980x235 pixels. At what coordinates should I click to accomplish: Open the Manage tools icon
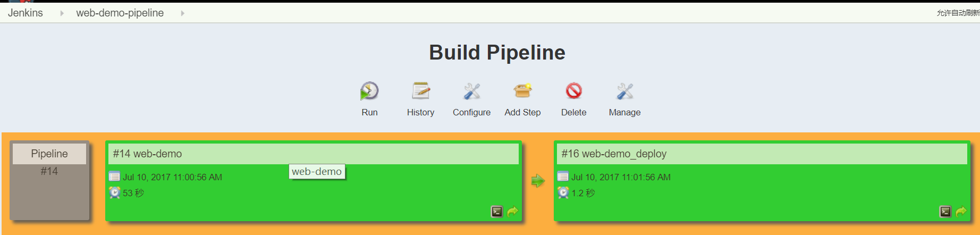[x=624, y=91]
